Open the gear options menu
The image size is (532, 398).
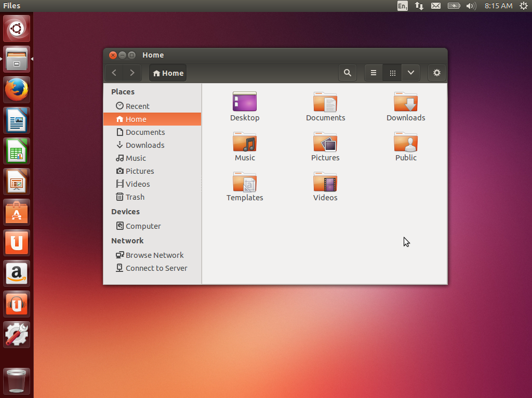point(437,73)
